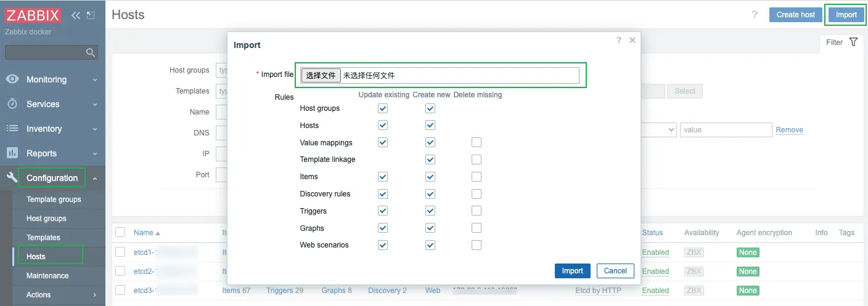Image resolution: width=868 pixels, height=306 pixels.
Task: Open Maintenance menu item
Action: pyautogui.click(x=47, y=276)
